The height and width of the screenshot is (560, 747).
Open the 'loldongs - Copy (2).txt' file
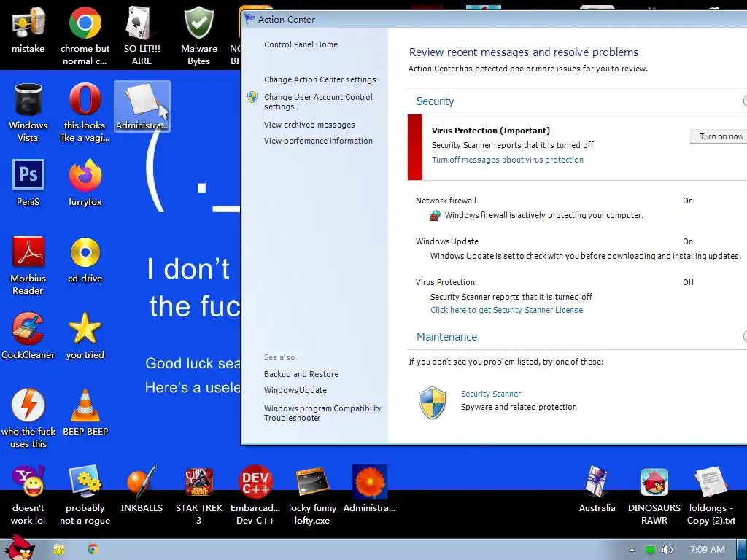pyautogui.click(x=711, y=495)
